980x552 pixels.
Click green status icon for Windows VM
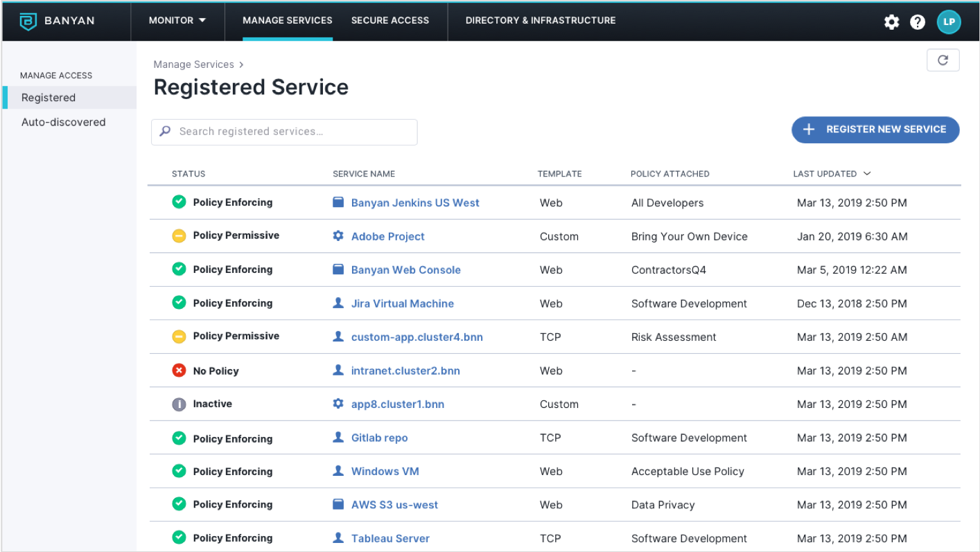[x=179, y=471]
